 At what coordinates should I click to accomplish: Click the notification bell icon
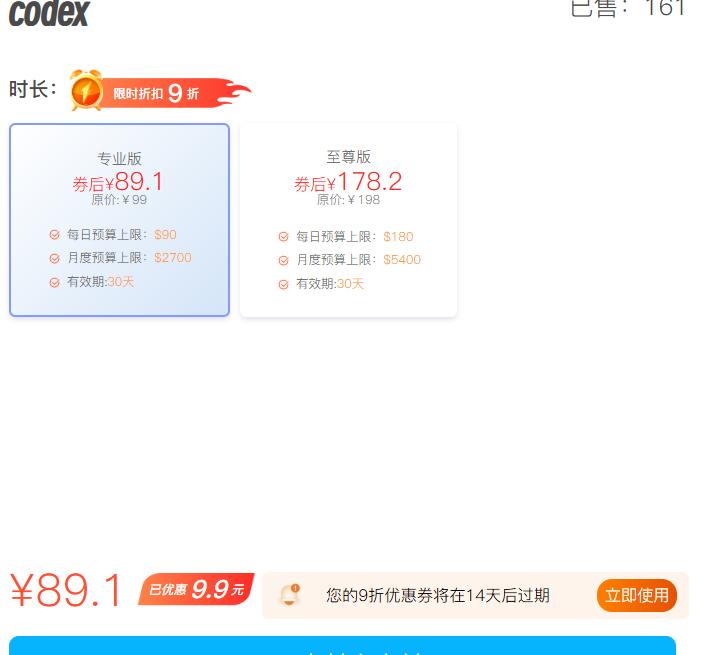289,595
